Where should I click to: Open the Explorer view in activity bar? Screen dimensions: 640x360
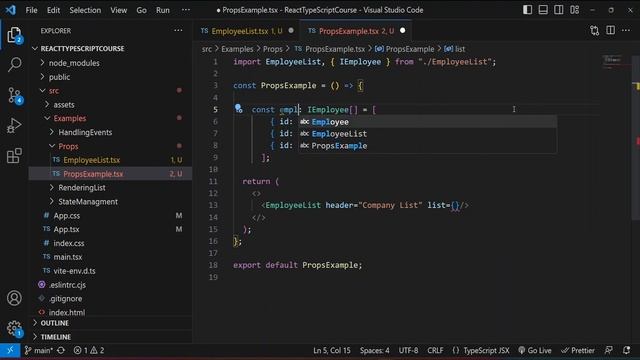click(14, 35)
